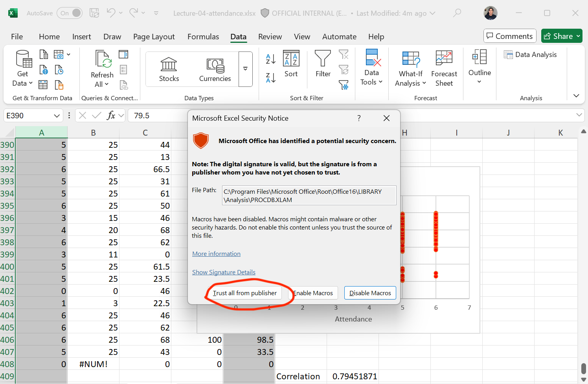Select the Stocks data type
This screenshot has height=384, width=588.
tap(169, 70)
